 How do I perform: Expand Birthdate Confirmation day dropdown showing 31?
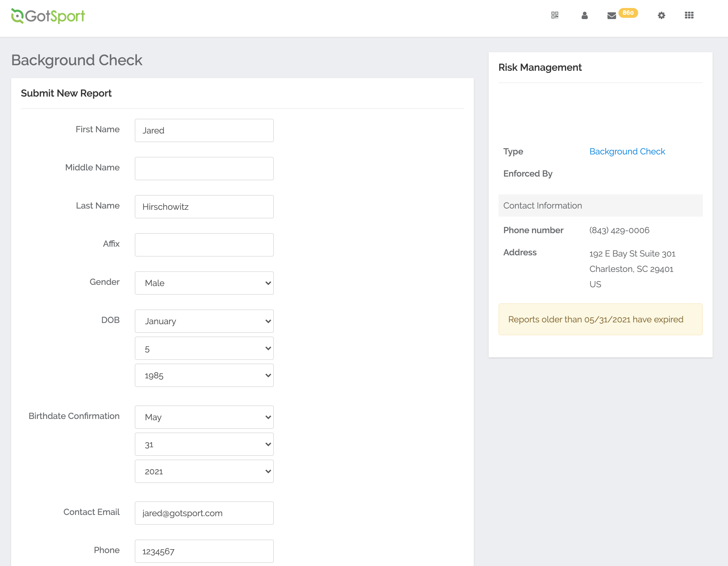click(204, 444)
